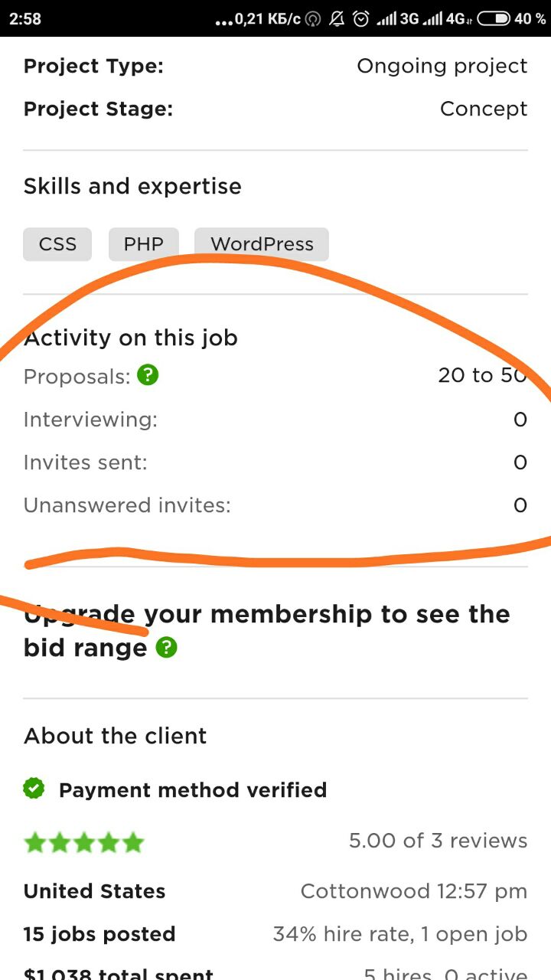Tap the 15 jobs posted label

(99, 934)
